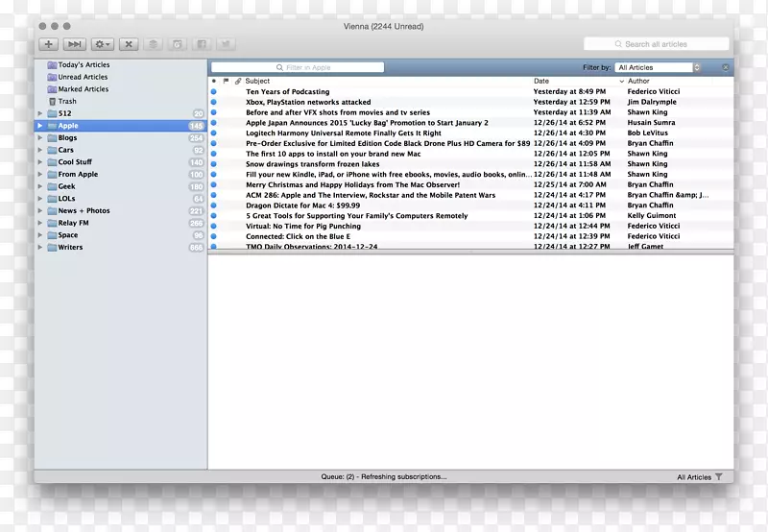Open 'Fill your new Kindle, iPad, or iPhone' article
The image size is (768, 532).
(x=389, y=175)
